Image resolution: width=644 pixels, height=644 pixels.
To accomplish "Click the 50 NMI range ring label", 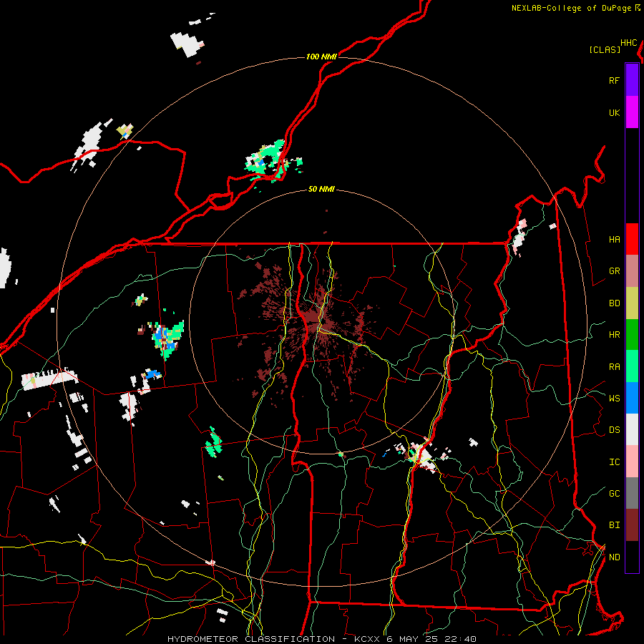I will point(321,189).
